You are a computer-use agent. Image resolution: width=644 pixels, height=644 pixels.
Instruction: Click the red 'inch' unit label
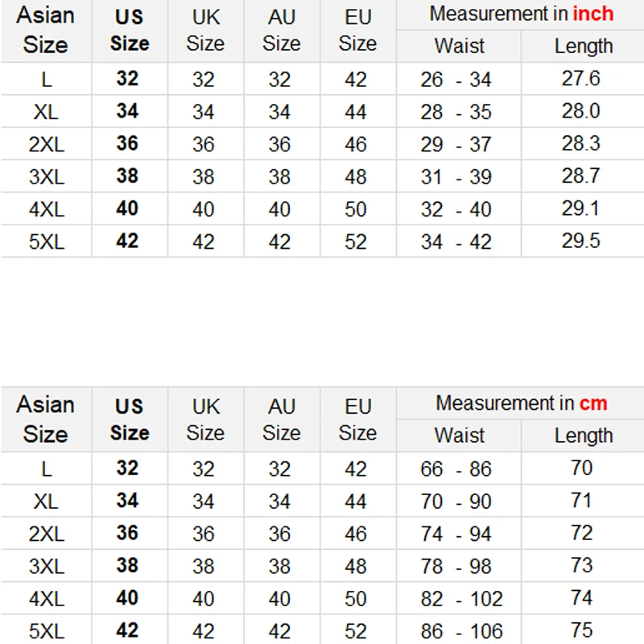(x=593, y=14)
